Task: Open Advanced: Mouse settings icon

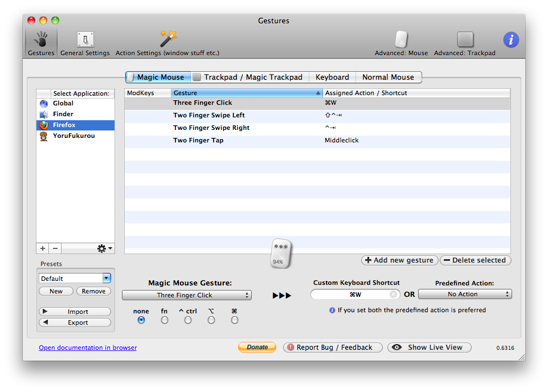Action: pyautogui.click(x=401, y=39)
